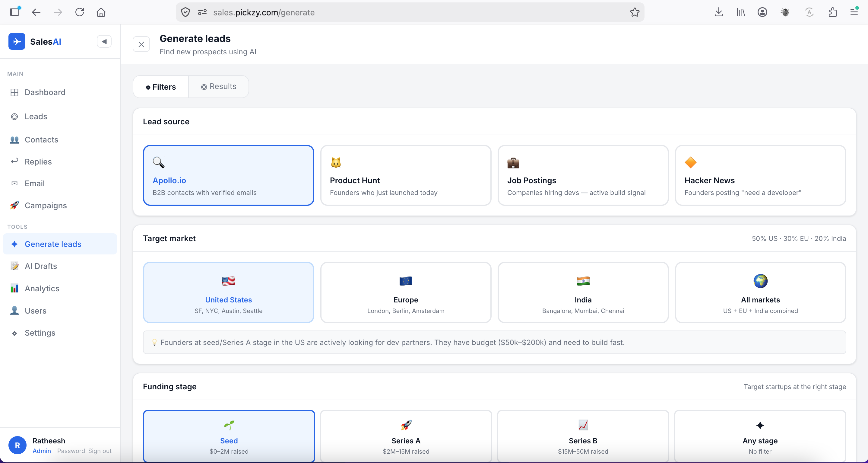Go to the browser home page
The width and height of the screenshot is (868, 463).
[x=101, y=12]
